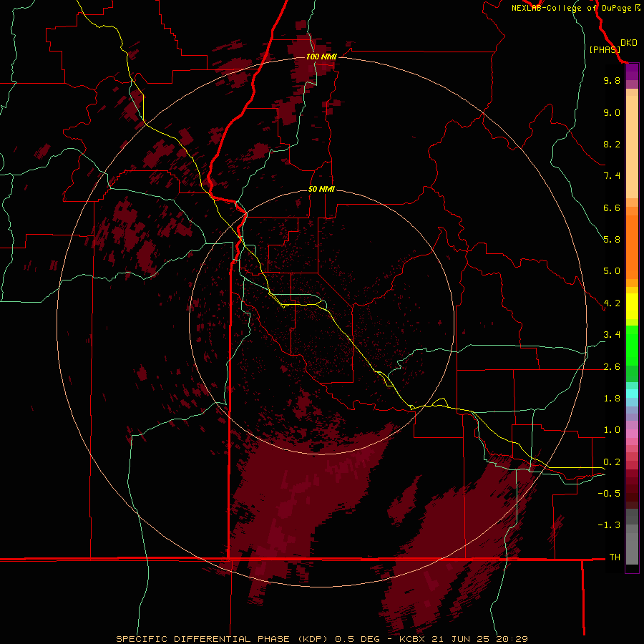Click the 9.0 value on the color scale
644x644 pixels.
[x=612, y=112]
